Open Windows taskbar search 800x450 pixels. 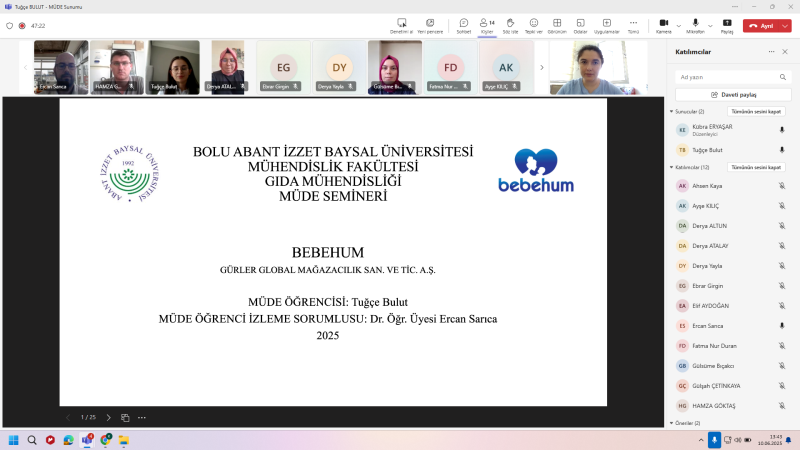(x=32, y=440)
